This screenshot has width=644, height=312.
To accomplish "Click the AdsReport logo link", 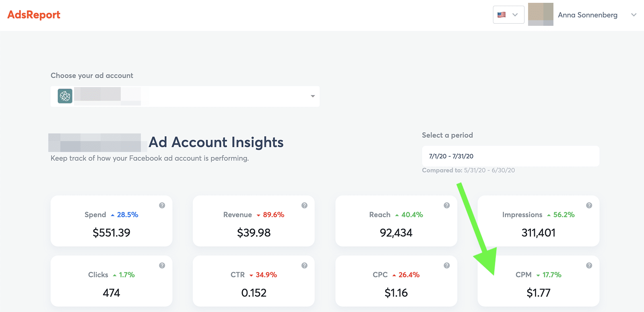I will pyautogui.click(x=34, y=15).
